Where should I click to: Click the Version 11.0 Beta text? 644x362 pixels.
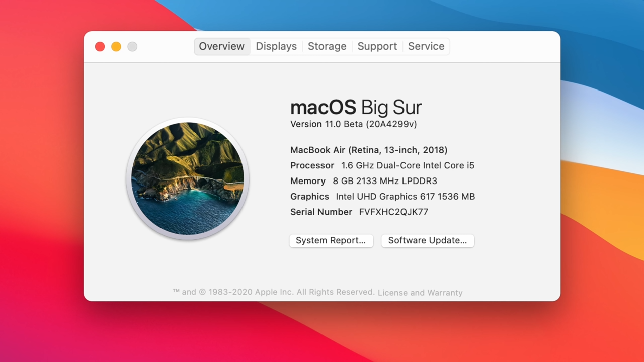353,124
